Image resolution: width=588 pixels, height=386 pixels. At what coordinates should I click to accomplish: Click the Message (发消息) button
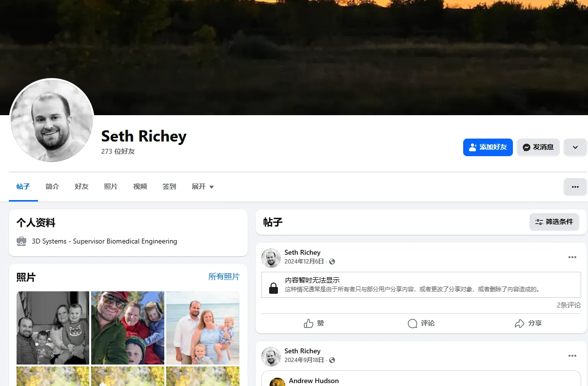[x=538, y=147]
